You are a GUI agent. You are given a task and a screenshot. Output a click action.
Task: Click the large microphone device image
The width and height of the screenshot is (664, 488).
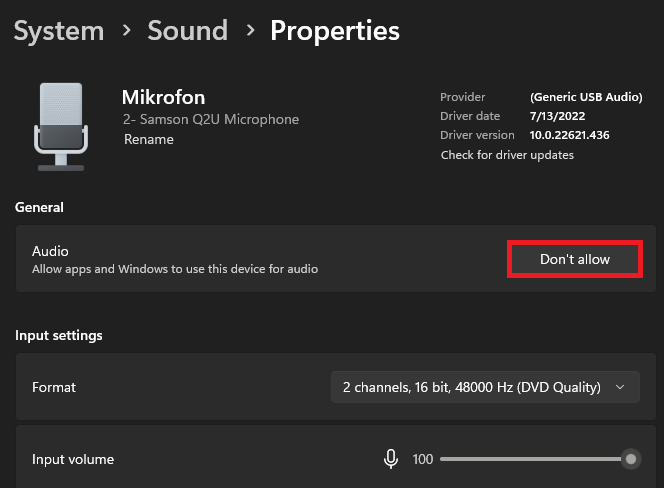click(59, 126)
